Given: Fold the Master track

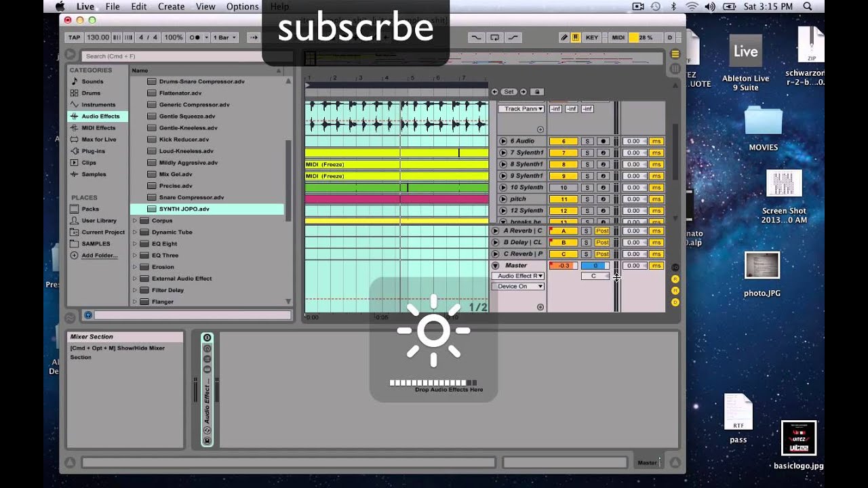Looking at the screenshot, I should point(495,265).
